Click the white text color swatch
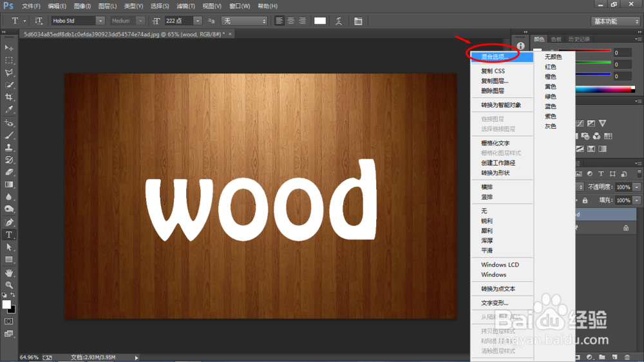This screenshot has height=362, width=644. pos(320,21)
